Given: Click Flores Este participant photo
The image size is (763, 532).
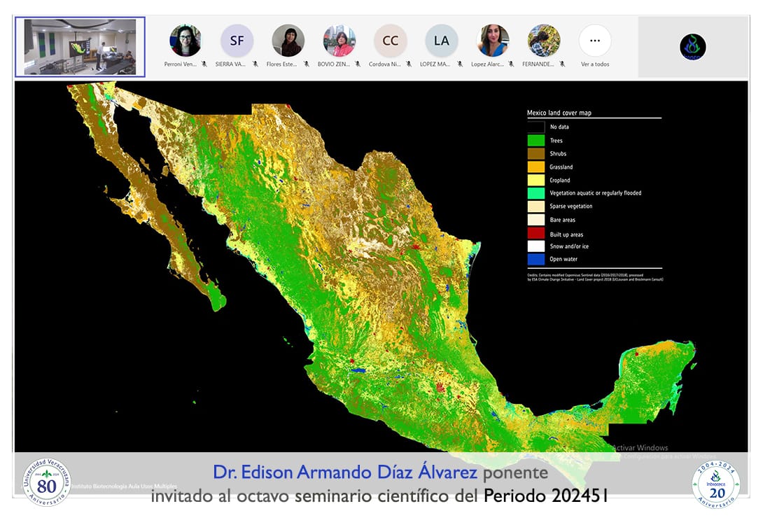Looking at the screenshot, I should (x=288, y=41).
